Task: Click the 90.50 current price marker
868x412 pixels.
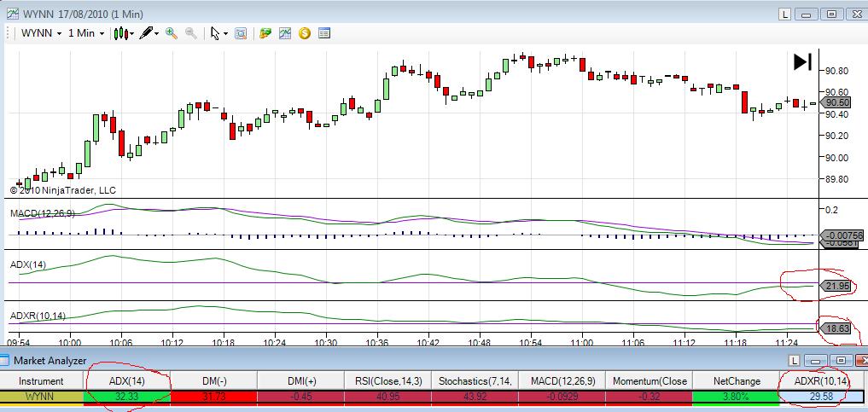Action: 835,103
